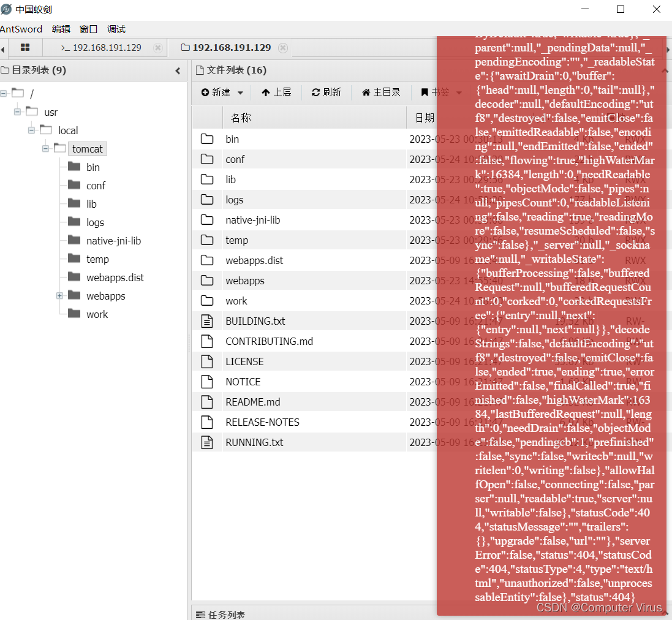Open the 调试 menu
The width and height of the screenshot is (672, 620).
(x=116, y=29)
